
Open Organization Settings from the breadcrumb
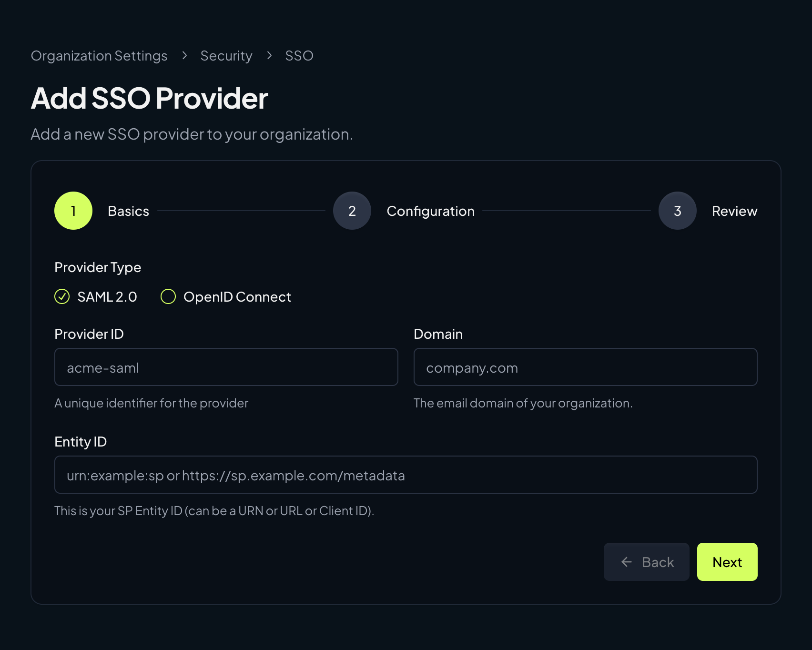click(99, 56)
